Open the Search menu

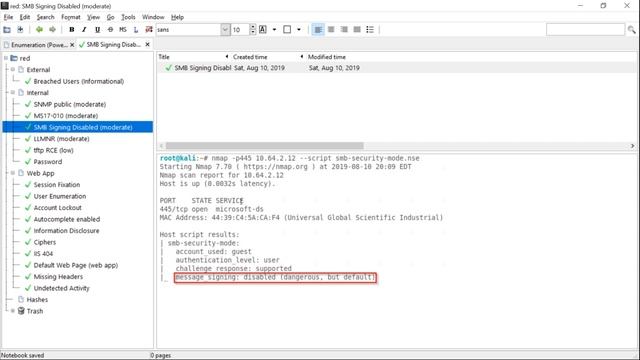45,17
